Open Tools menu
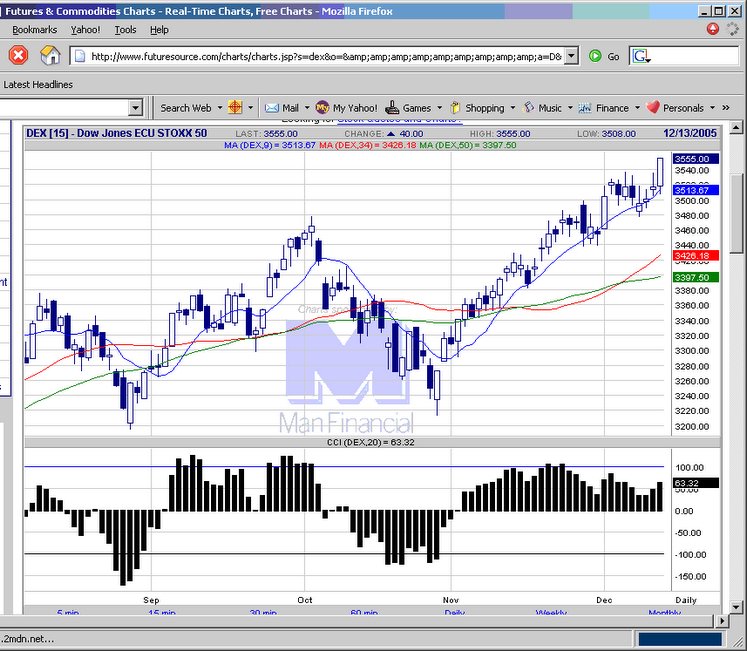Screen dimensions: 747x651 pyautogui.click(x=125, y=30)
